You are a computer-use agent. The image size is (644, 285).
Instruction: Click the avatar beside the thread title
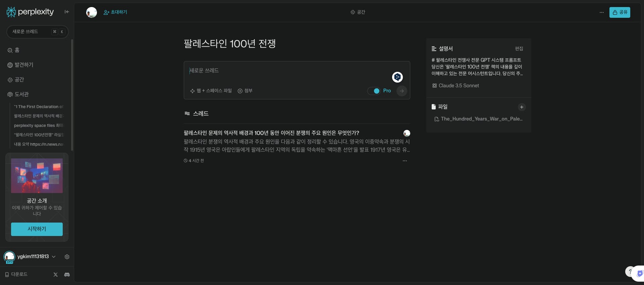tap(407, 133)
